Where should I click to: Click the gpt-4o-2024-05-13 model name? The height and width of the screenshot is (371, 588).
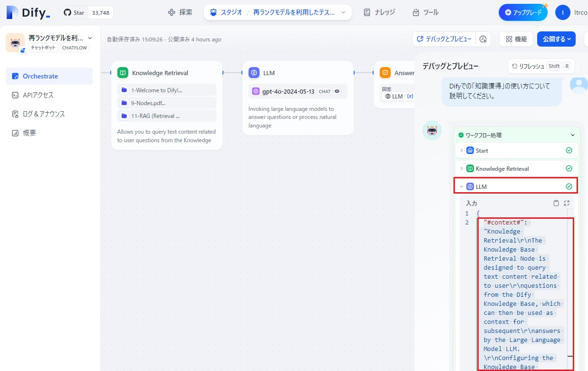tap(289, 91)
